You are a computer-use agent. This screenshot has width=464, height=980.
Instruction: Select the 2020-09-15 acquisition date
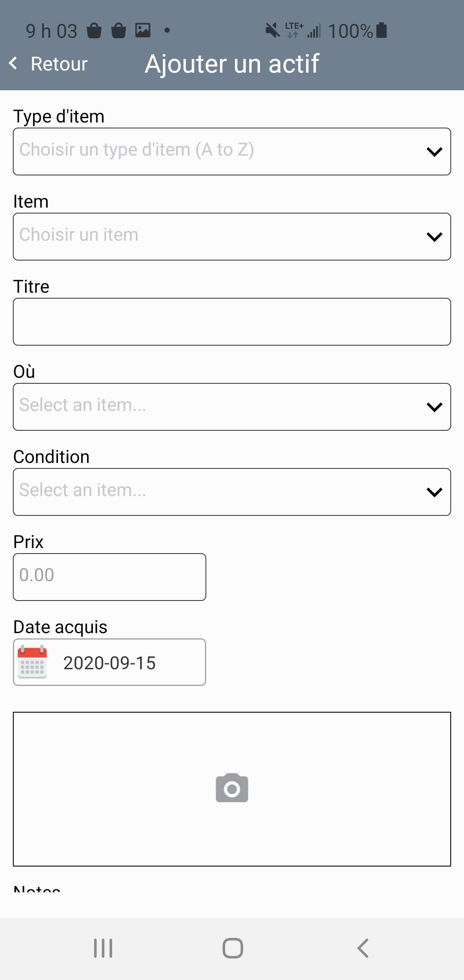click(110, 663)
